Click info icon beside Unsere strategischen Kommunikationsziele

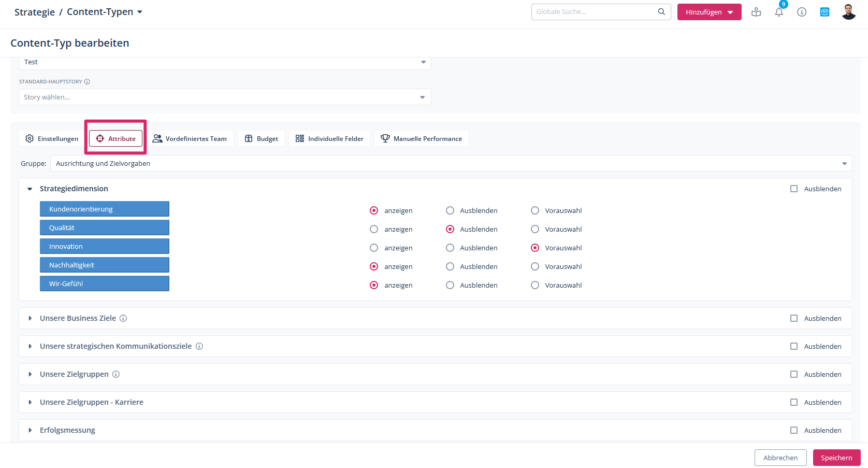[199, 346]
